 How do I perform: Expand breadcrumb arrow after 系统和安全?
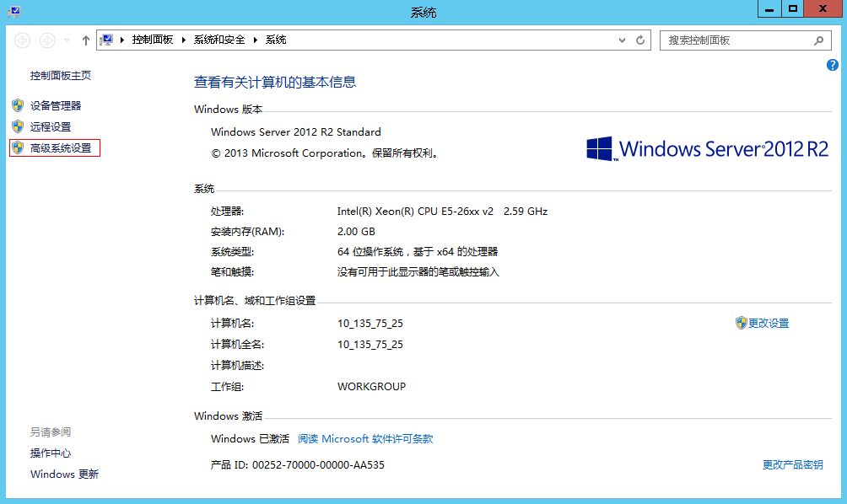[x=256, y=40]
